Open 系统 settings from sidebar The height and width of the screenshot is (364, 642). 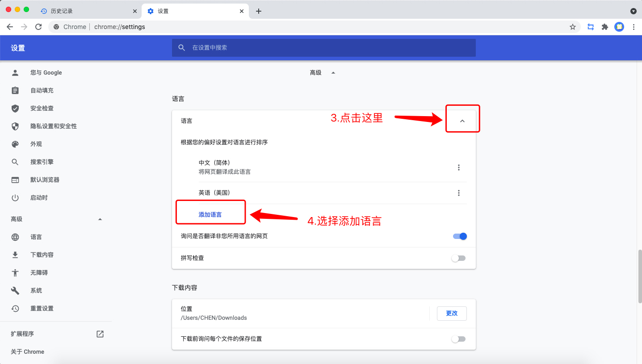(35, 290)
